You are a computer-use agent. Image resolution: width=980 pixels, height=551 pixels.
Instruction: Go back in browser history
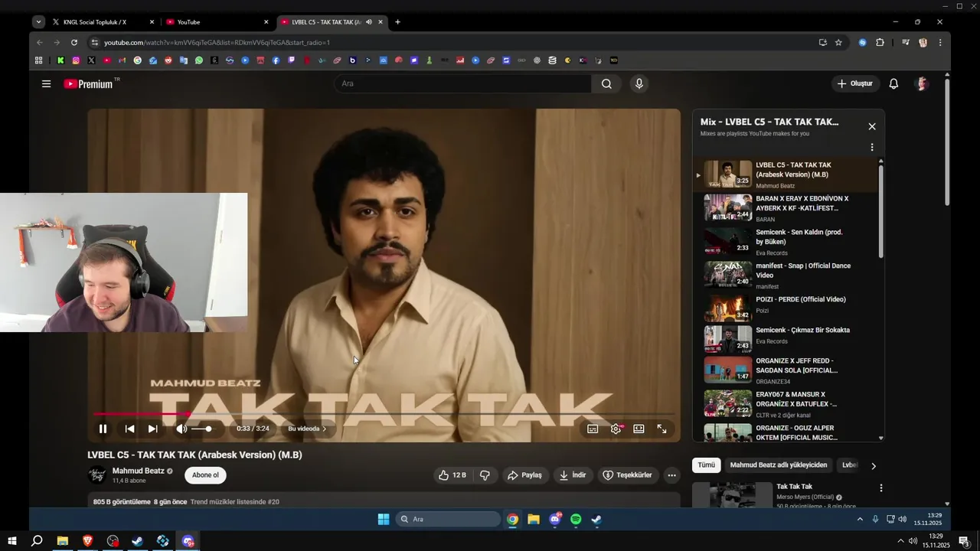click(x=40, y=43)
